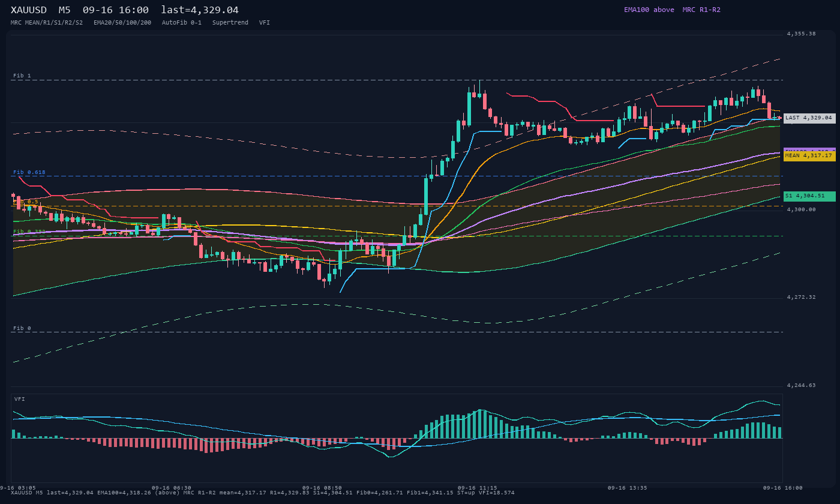Click the green S1 4,304.51 price tag
Image resolution: width=840 pixels, height=504 pixels.
coord(809,196)
